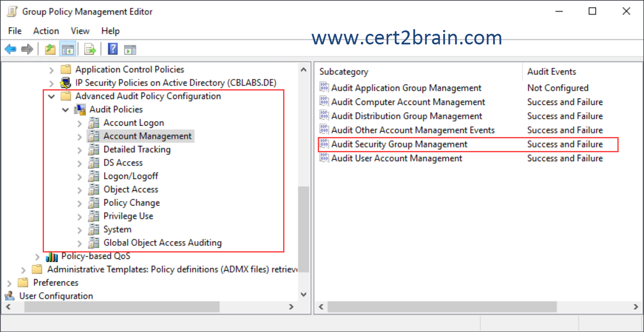Viewport: 644px width, 332px height.
Task: Expand the Preferences node
Action: pos(9,283)
